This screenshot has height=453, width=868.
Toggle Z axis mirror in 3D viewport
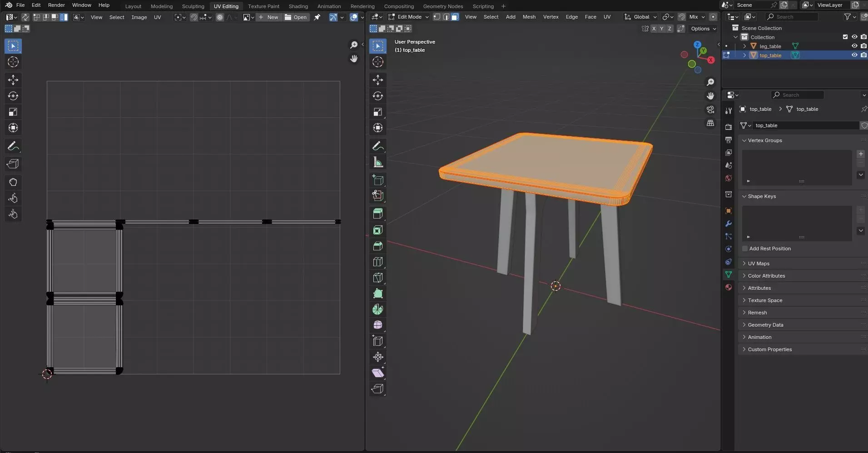point(670,29)
